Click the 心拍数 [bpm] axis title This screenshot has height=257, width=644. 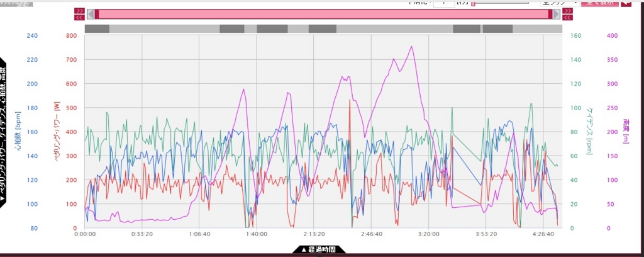pos(19,131)
